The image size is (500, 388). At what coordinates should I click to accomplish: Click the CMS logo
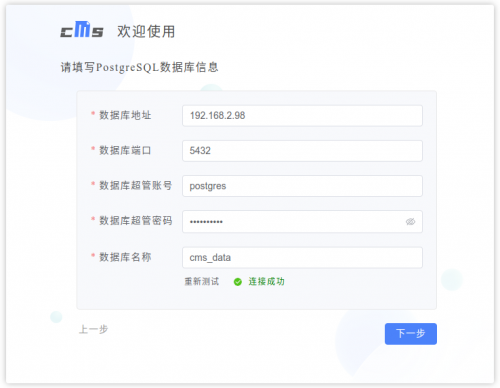(82, 30)
